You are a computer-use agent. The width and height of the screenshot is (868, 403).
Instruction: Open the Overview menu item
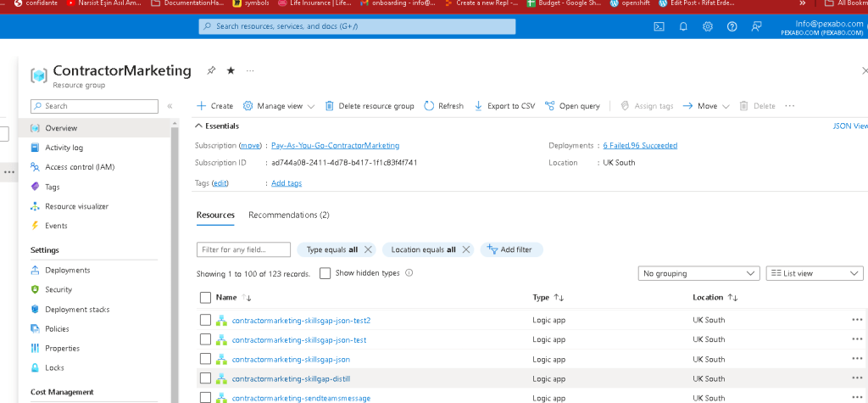coord(94,128)
